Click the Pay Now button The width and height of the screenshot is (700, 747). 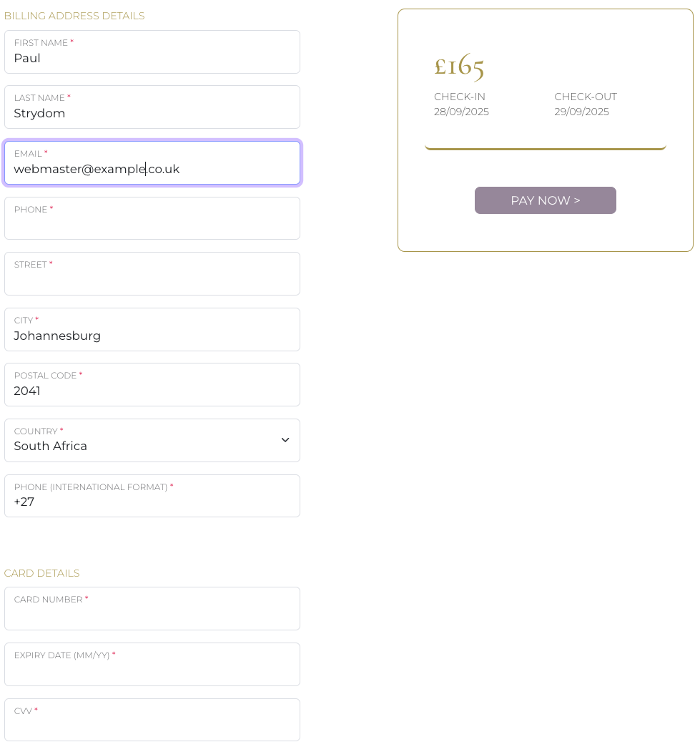546,200
